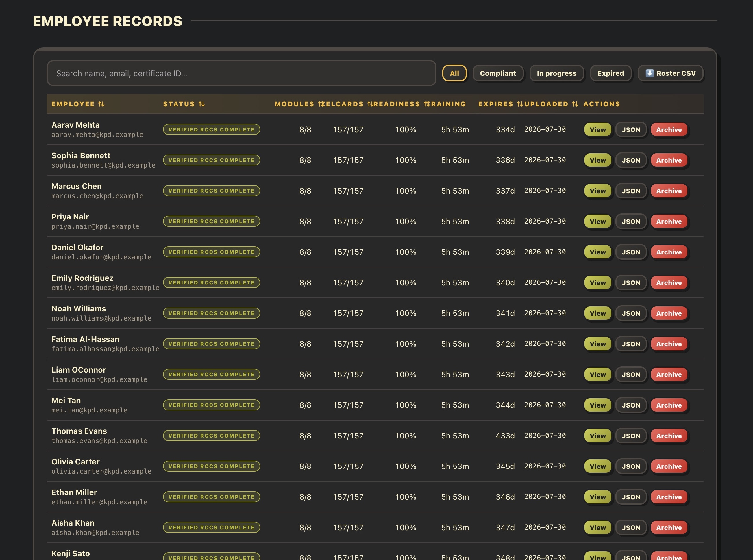Viewport: 753px width, 560px height.
Task: Archive Priya Nair's record
Action: click(669, 221)
